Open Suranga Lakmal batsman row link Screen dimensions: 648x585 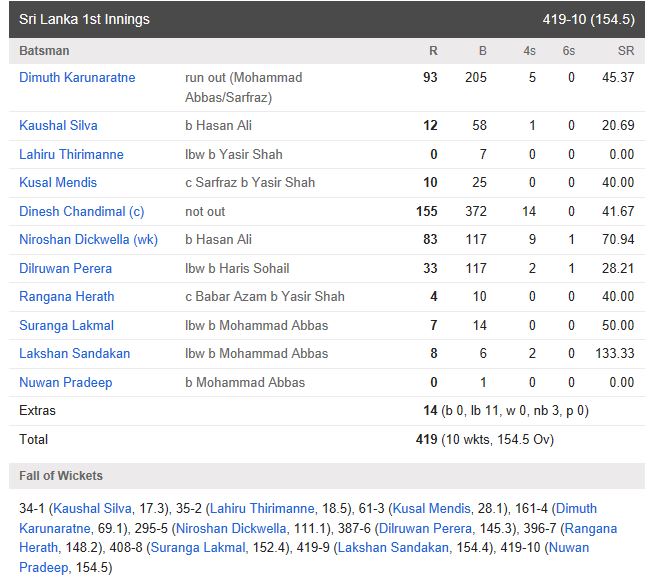pyautogui.click(x=67, y=326)
